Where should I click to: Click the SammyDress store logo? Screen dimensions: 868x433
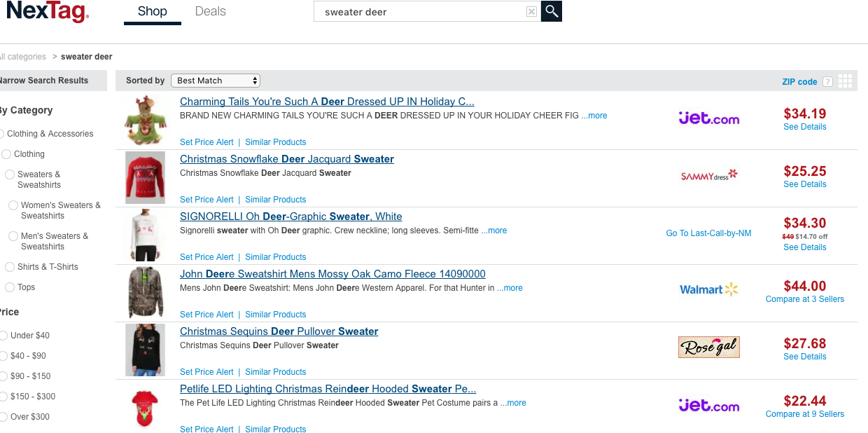pos(709,175)
